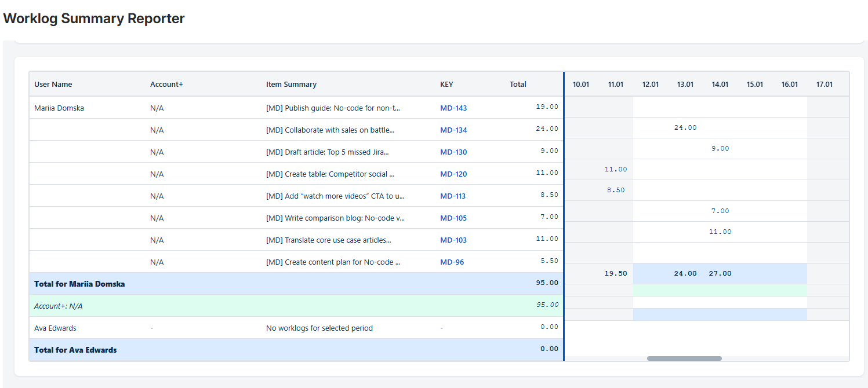Image resolution: width=868 pixels, height=388 pixels.
Task: Click the 11.00 worklog on 14.01
Action: (x=720, y=232)
